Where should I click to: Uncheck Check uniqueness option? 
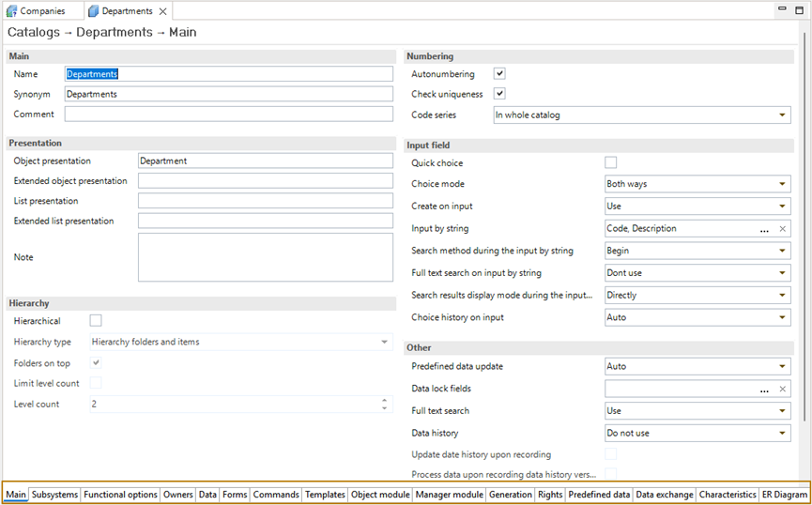tap(500, 94)
